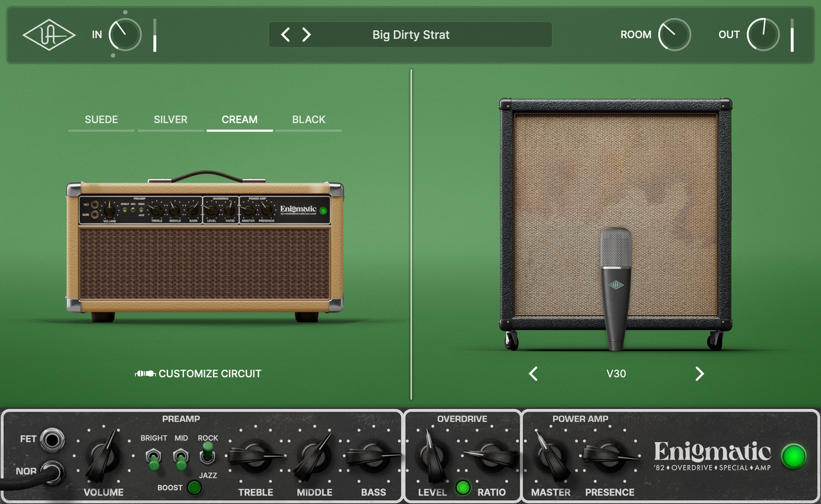
Task: Switch to the SILVER amp tab
Action: 171,120
